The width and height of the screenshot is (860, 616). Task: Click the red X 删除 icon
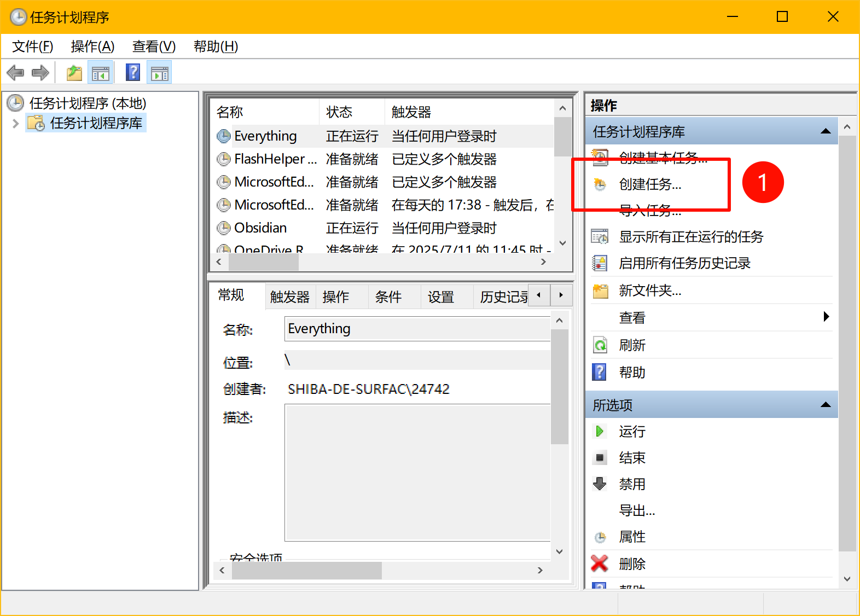coord(600,563)
